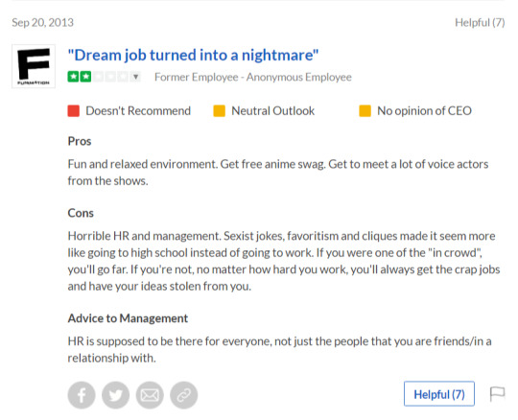This screenshot has width=518, height=420.
Task: Click the yellow No opinion of CEO indicator
Action: [x=365, y=111]
